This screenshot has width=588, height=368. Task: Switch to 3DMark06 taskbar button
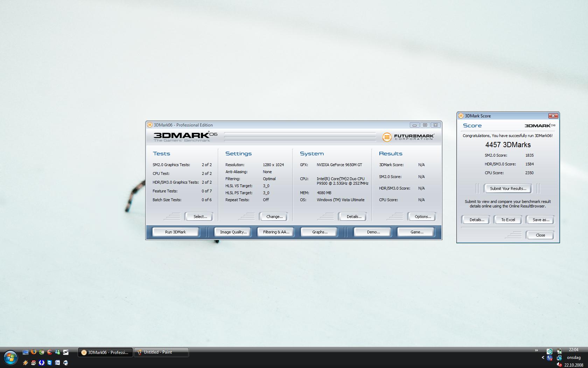click(105, 352)
